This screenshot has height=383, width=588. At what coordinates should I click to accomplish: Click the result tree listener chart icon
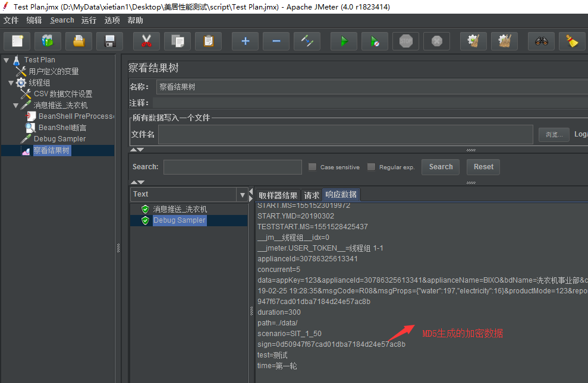click(x=26, y=151)
